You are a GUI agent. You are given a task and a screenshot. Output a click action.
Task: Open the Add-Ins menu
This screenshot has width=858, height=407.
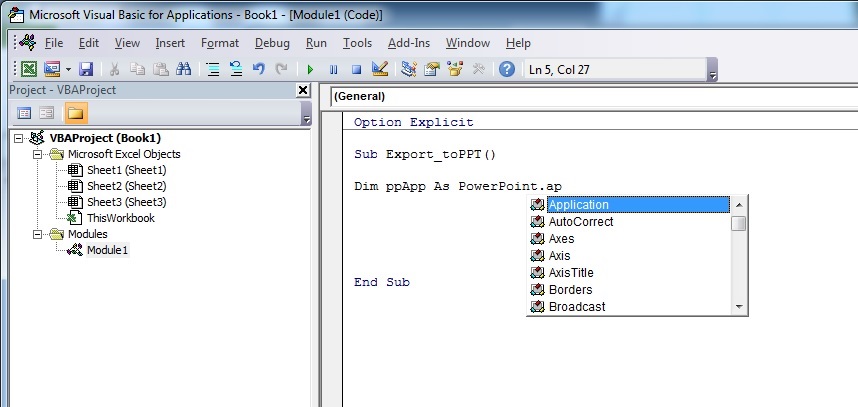pos(409,43)
